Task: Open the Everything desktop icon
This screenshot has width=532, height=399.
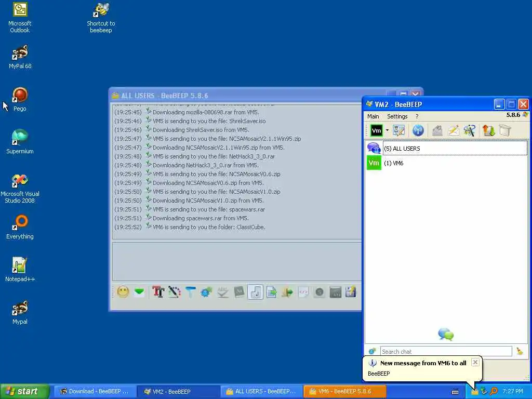Action: pos(20,228)
